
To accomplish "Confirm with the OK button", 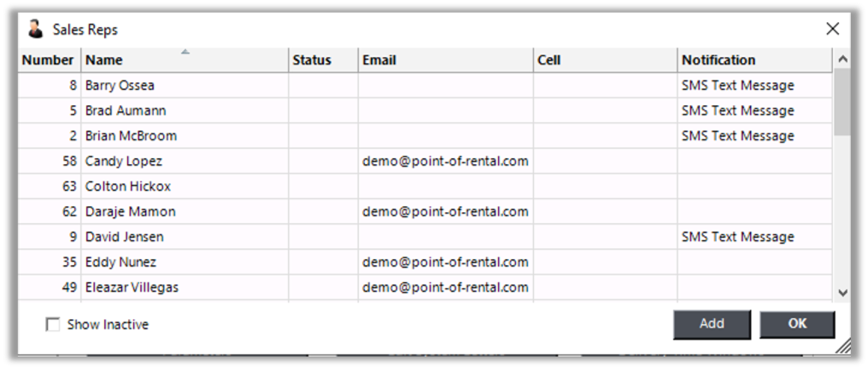I will coord(796,323).
